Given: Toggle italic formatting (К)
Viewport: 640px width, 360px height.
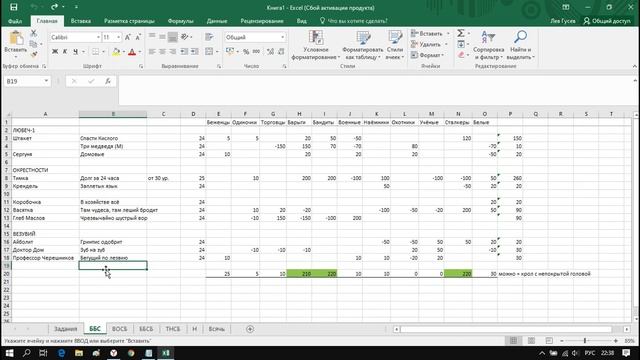Looking at the screenshot, I should coord(64,51).
